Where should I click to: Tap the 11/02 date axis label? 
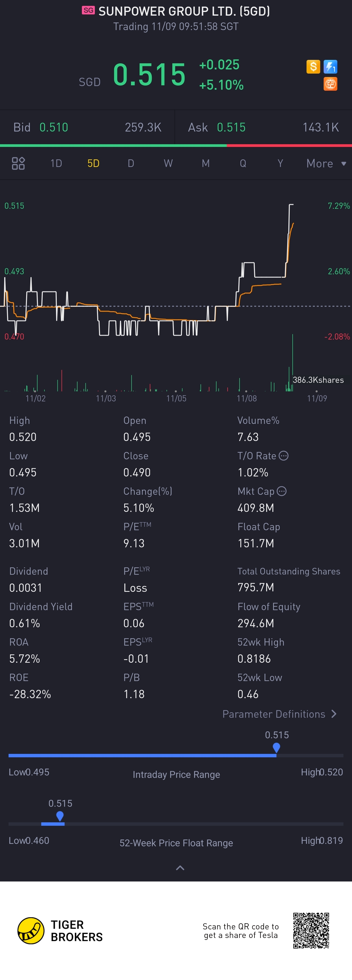pyautogui.click(x=35, y=398)
